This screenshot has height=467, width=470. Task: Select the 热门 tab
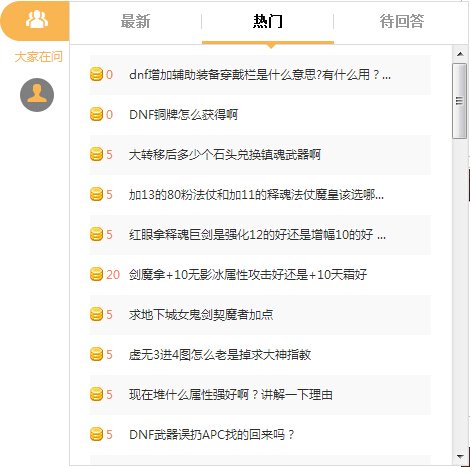(268, 21)
